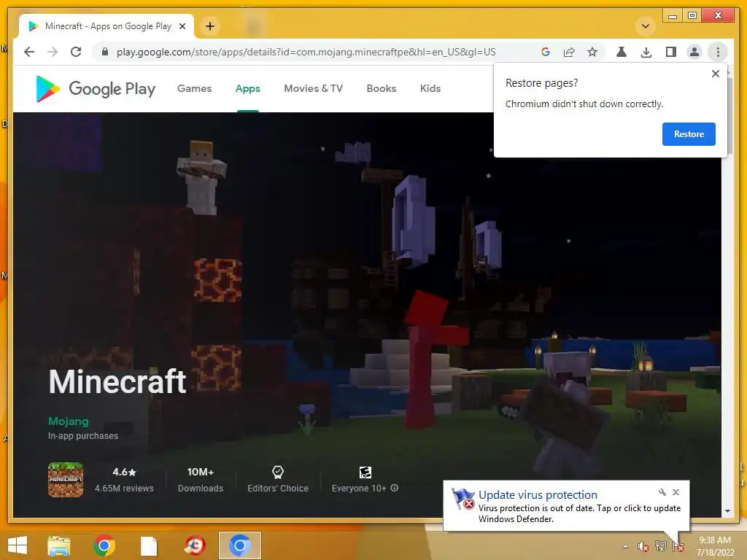Click the Everyone 10+ rating icon
Screen dimensions: 747x560
365,472
